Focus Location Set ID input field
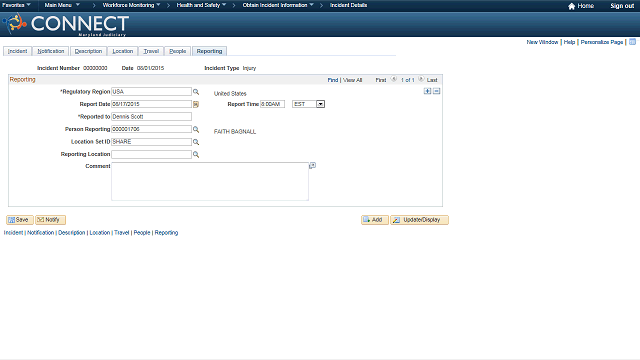The height and width of the screenshot is (360, 640). [x=151, y=142]
